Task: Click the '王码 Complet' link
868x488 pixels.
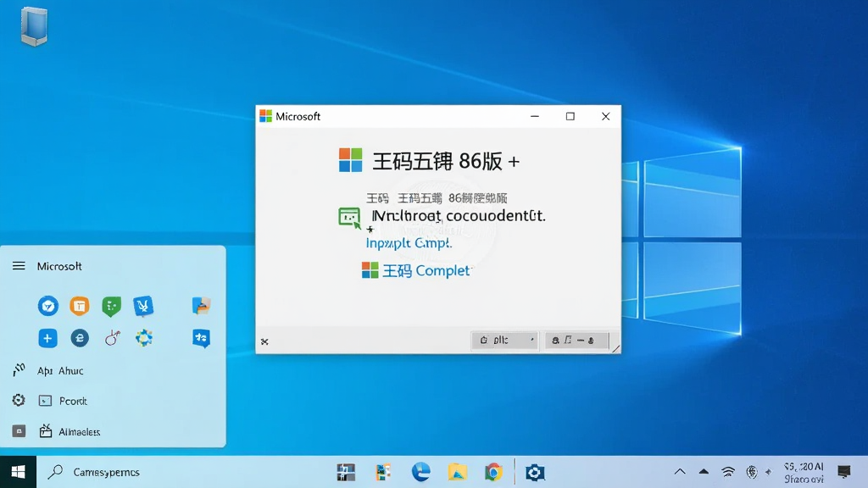Action: [x=426, y=270]
